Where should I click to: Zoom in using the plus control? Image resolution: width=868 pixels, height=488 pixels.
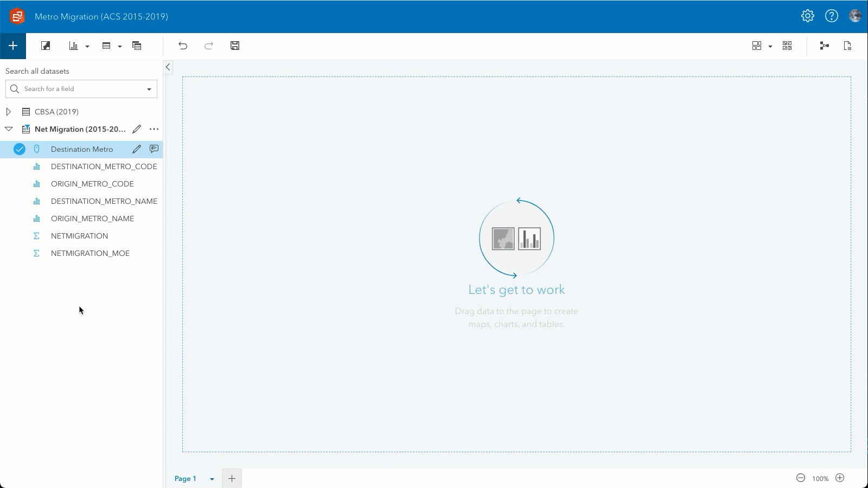coord(841,478)
